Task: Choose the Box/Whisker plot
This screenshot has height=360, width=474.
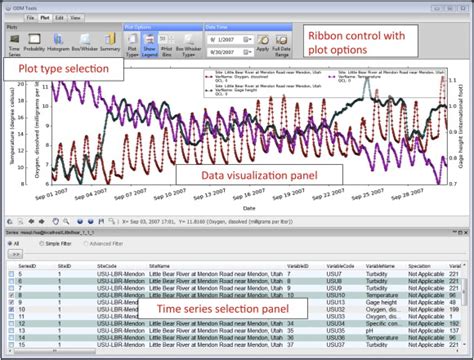Action: (x=85, y=43)
